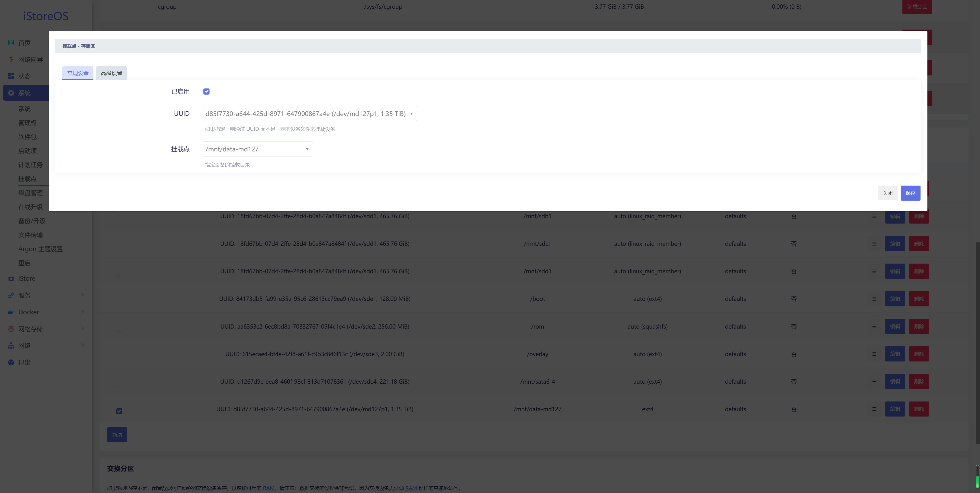Click the 系统 gear icon in sidebar
980x493 pixels.
coord(11,92)
